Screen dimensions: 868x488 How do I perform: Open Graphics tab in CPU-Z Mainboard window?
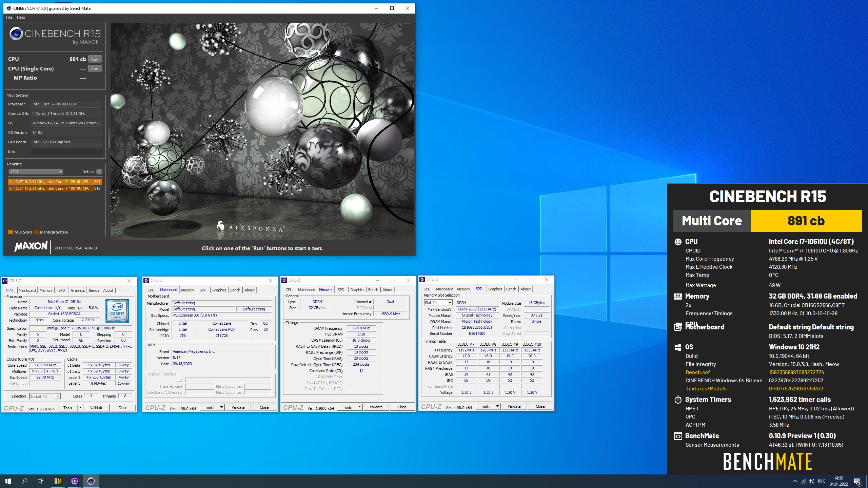point(219,290)
